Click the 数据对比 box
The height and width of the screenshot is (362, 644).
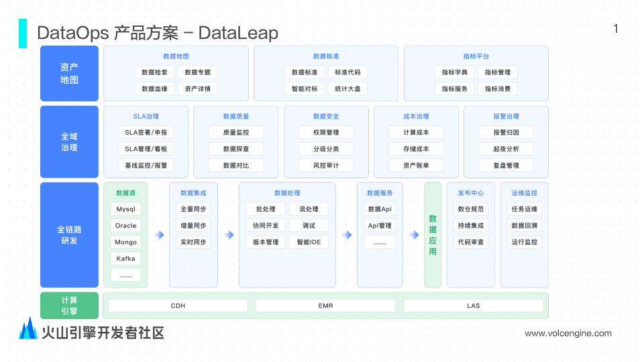coord(236,166)
